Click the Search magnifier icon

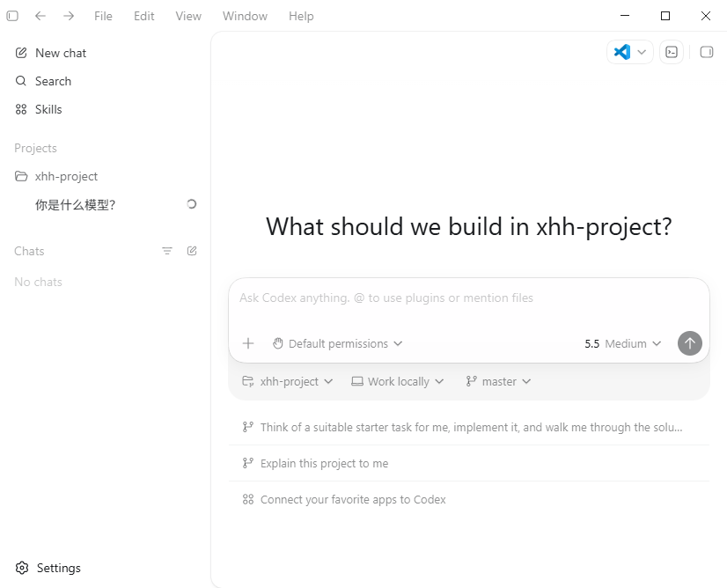21,81
